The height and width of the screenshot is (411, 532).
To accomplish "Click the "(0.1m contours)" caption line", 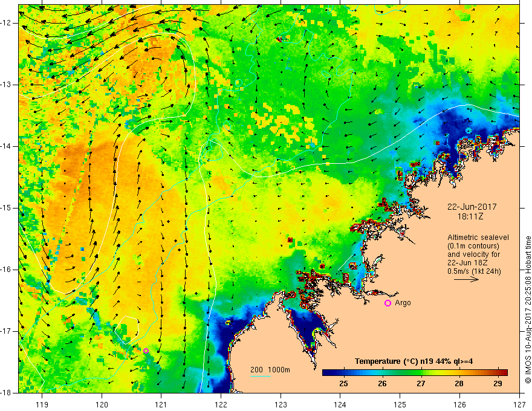I will click(473, 246).
